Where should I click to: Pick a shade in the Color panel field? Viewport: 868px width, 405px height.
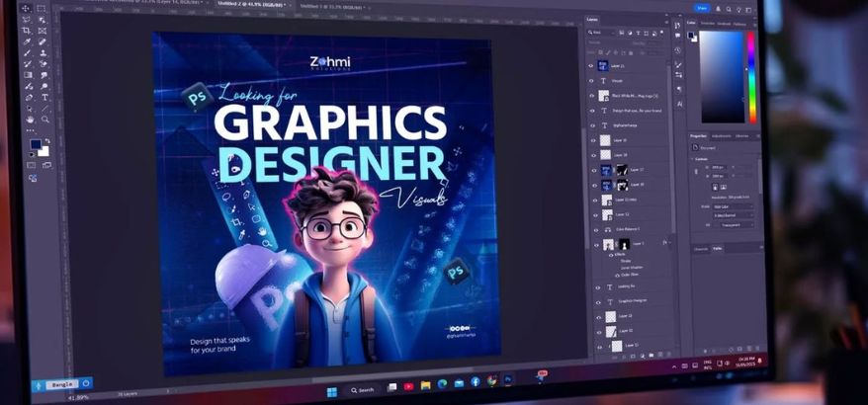(x=723, y=76)
